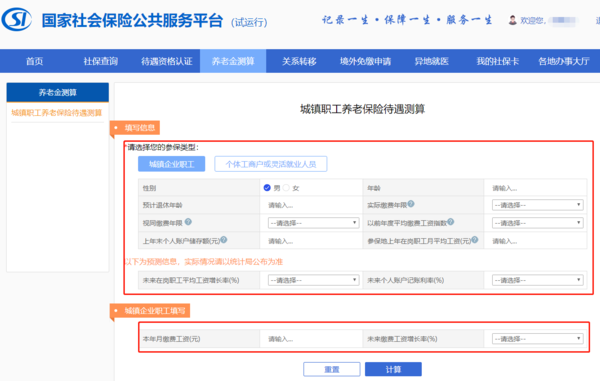
Task: Open the 未来在岗职工平均工资增长率 dropdown
Action: 313,280
